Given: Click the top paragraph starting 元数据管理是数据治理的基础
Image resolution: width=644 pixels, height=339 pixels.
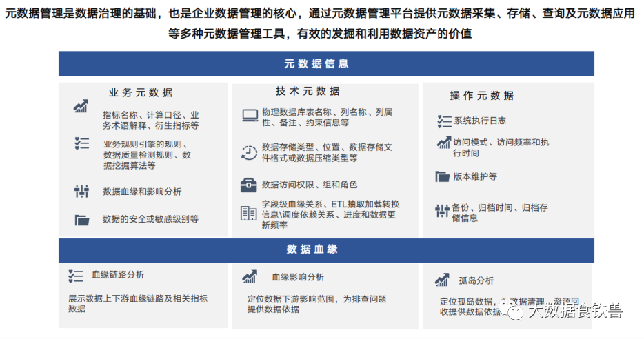Looking at the screenshot, I should [x=320, y=23].
